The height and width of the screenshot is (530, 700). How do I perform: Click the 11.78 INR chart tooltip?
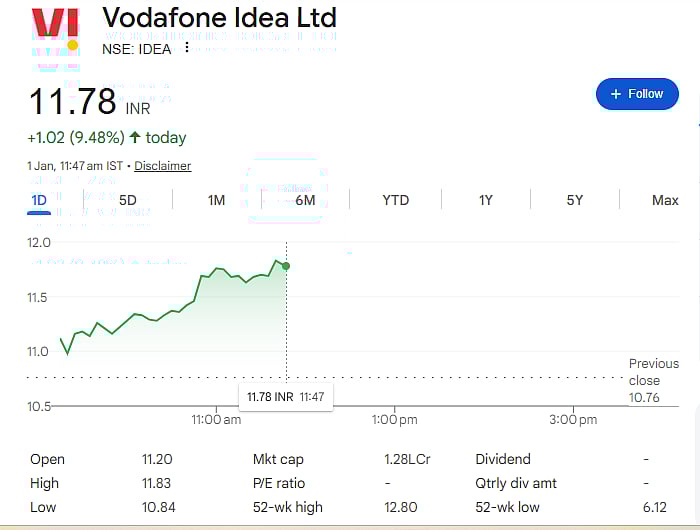point(286,397)
